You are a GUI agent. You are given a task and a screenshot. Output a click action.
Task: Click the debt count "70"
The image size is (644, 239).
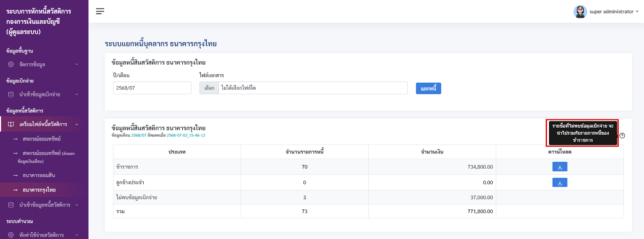coord(305,167)
